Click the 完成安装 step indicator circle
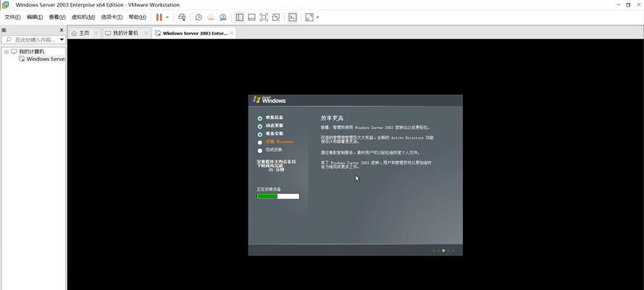 [x=260, y=151]
